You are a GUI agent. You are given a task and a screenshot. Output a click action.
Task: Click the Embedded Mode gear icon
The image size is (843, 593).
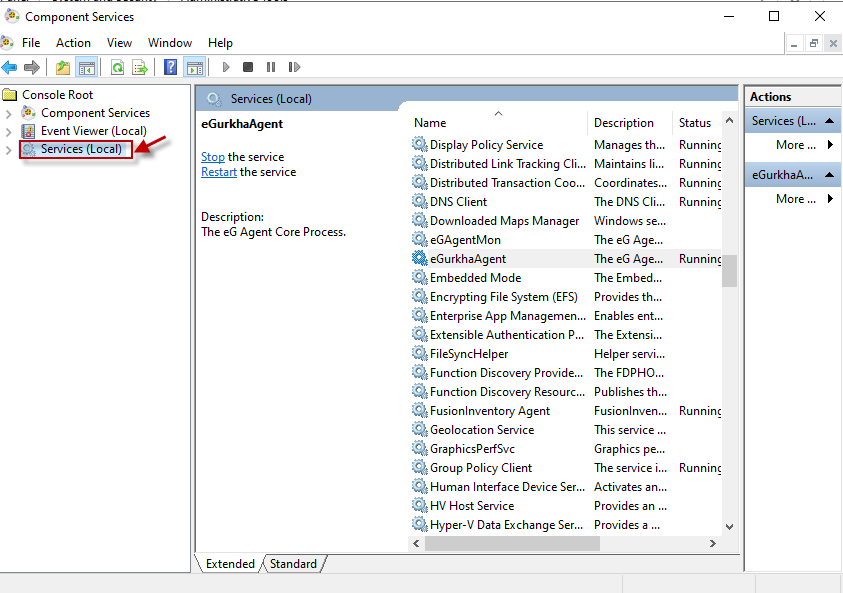(x=420, y=277)
